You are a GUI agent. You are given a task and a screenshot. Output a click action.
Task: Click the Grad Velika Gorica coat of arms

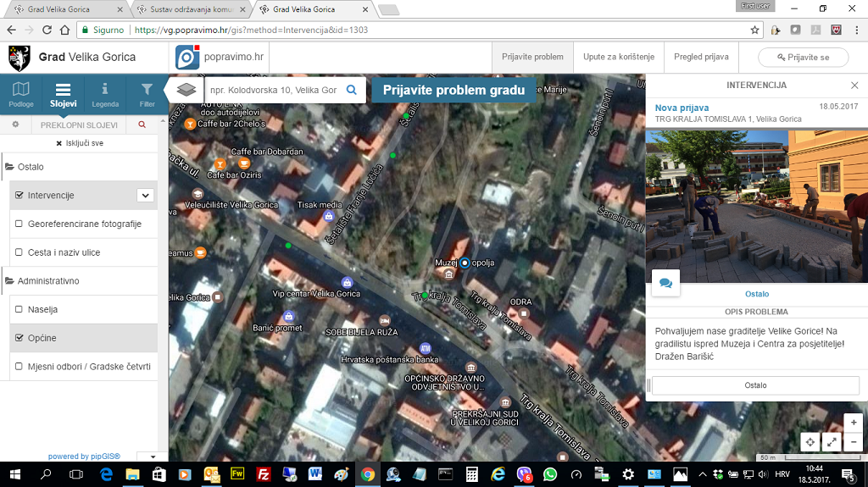pyautogui.click(x=19, y=58)
